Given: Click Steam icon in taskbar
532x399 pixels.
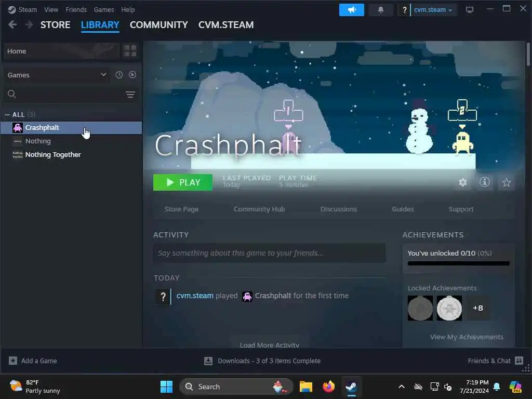Looking at the screenshot, I should [351, 387].
